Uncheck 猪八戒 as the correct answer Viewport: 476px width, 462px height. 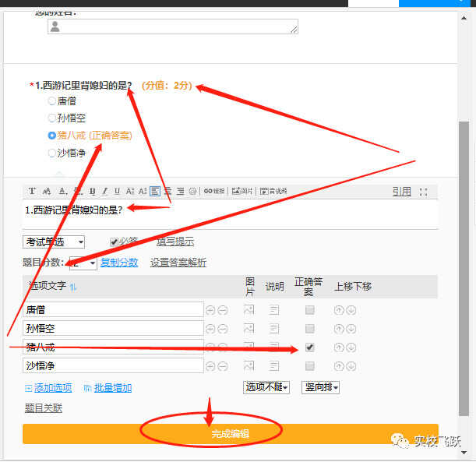(x=309, y=347)
